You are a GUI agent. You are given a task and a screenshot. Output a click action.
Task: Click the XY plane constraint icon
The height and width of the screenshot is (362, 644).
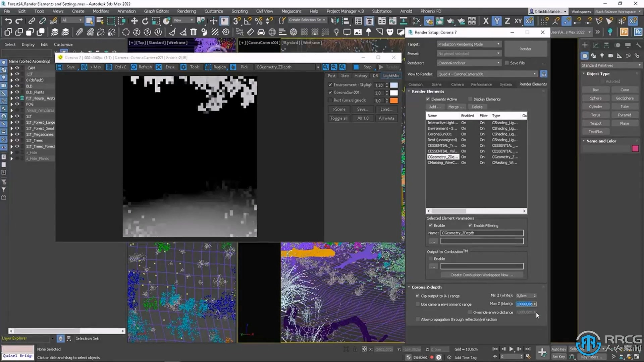coord(518,21)
